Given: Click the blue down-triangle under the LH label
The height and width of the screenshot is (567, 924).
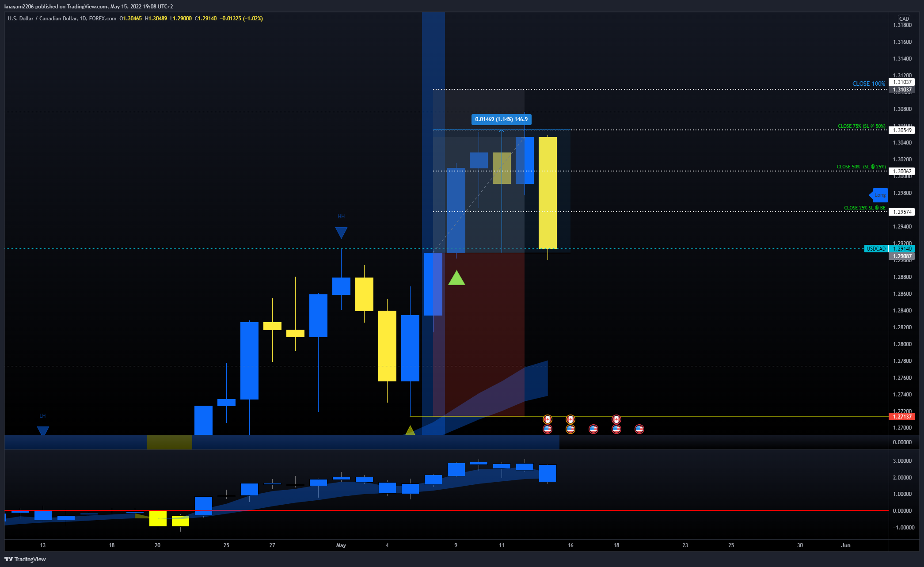Looking at the screenshot, I should click(43, 430).
